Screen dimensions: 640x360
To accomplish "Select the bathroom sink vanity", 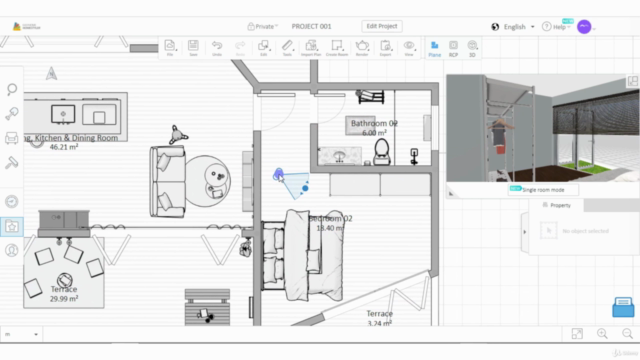I will 340,156.
